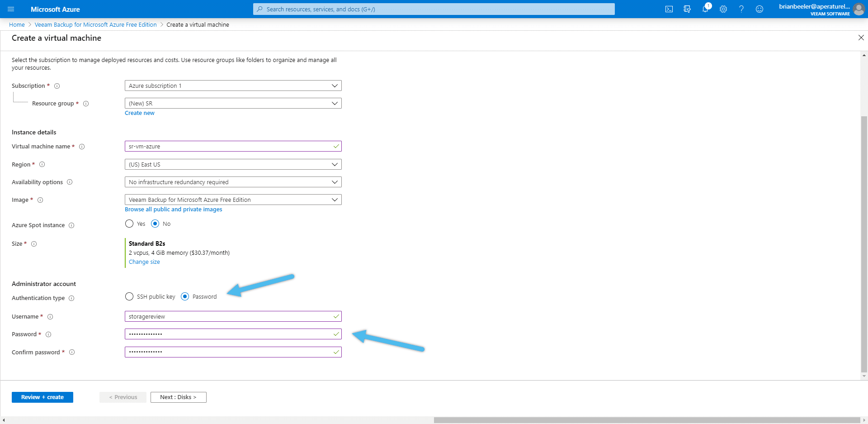This screenshot has height=424, width=868.
Task: Edit the Virtual machine name field
Action: point(233,146)
